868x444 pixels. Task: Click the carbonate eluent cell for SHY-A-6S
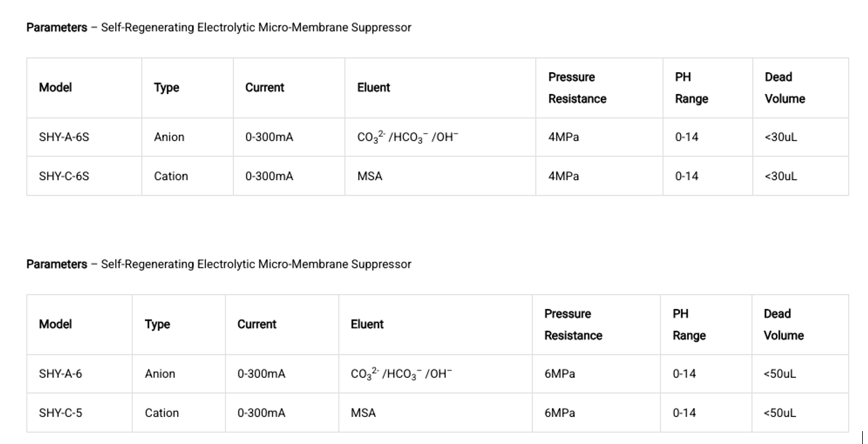click(x=408, y=137)
